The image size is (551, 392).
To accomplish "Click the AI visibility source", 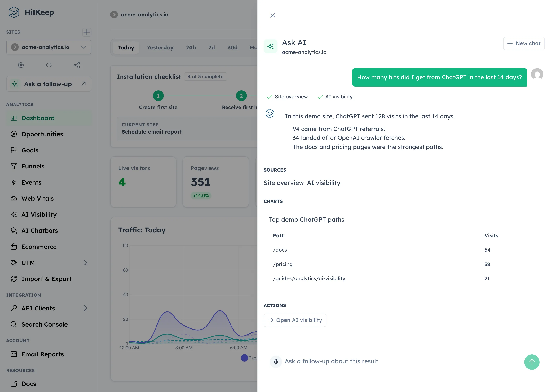I will click(324, 183).
